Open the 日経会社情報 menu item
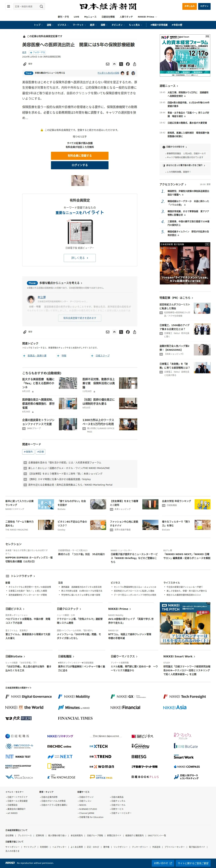The height and width of the screenshot is (868, 216). [x=108, y=17]
